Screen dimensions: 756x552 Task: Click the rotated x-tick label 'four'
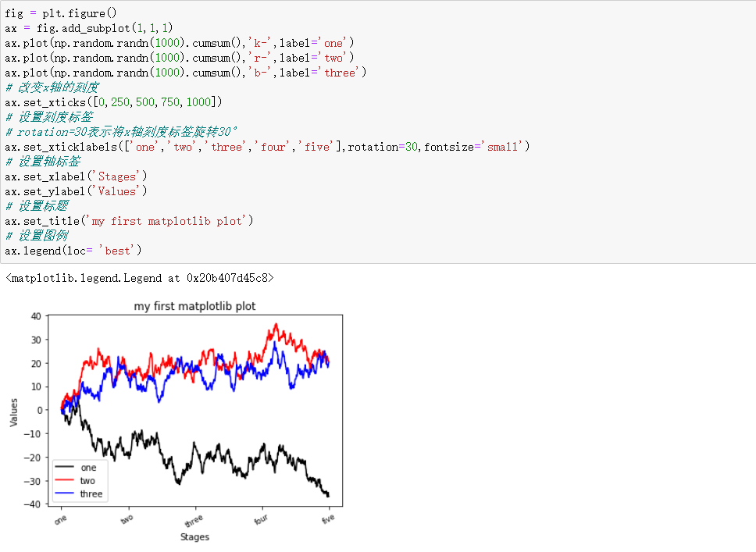click(261, 520)
